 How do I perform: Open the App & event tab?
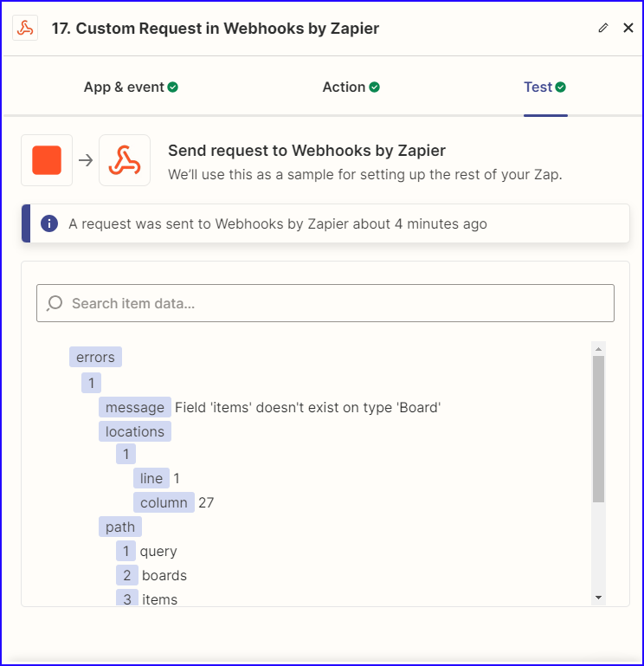click(131, 87)
